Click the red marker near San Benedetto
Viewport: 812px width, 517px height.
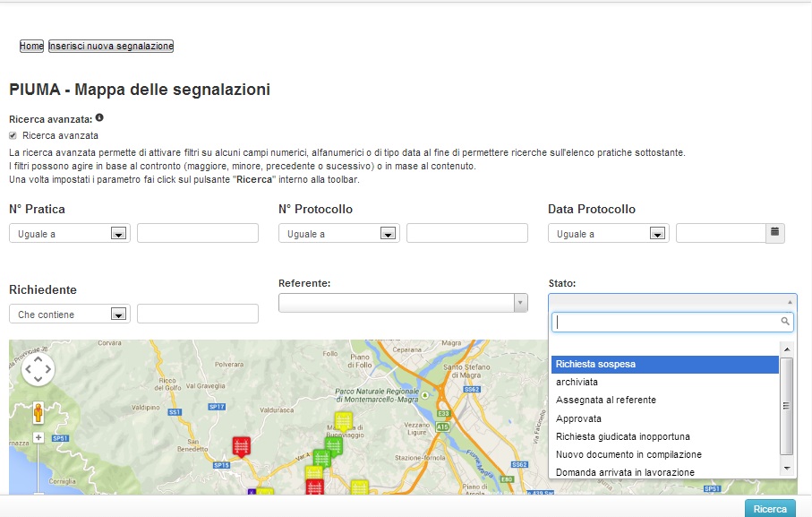(242, 446)
